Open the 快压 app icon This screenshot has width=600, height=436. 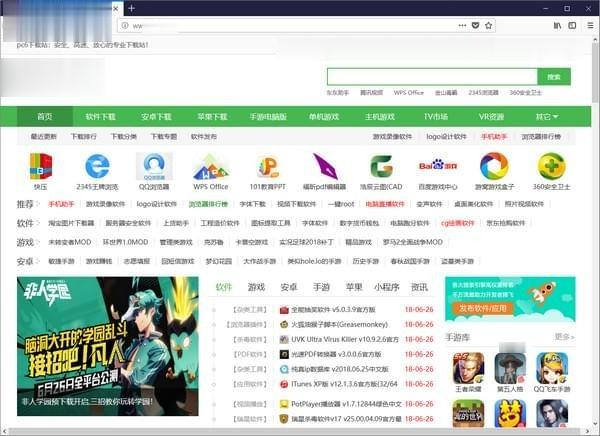tap(41, 166)
